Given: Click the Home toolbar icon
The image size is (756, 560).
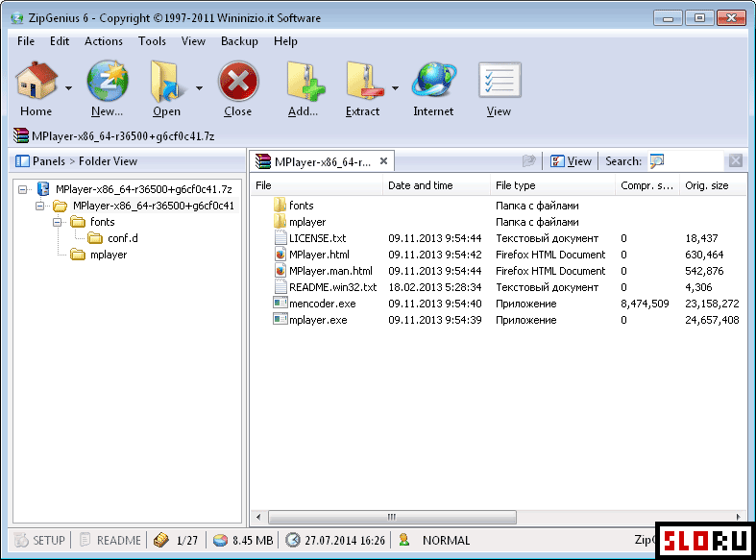Looking at the screenshot, I should click(x=37, y=81).
